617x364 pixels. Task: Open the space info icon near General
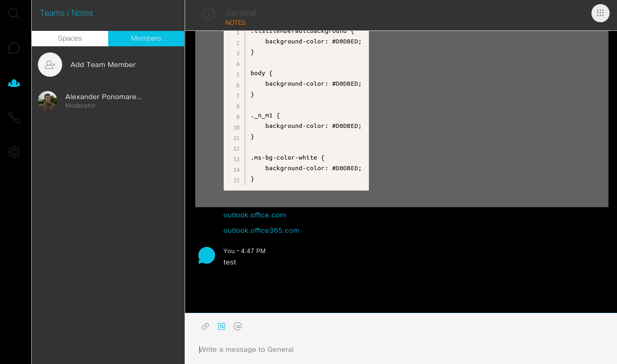click(x=209, y=14)
